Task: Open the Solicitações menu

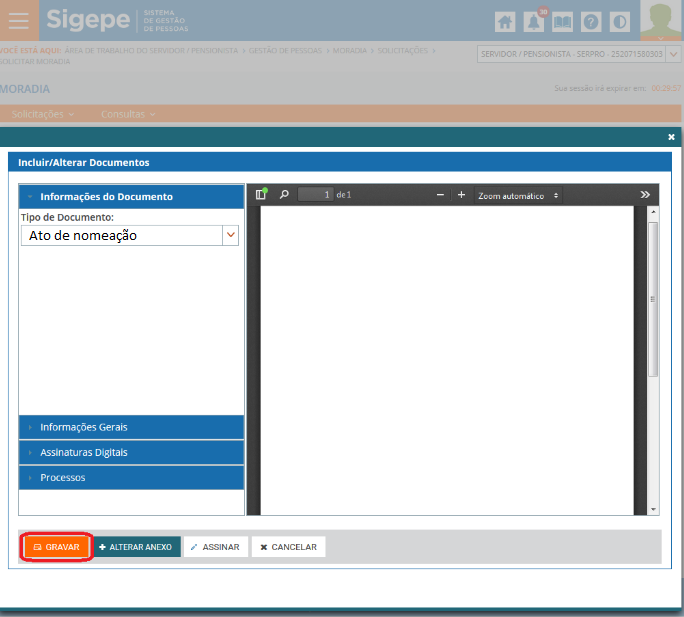Action: point(42,114)
